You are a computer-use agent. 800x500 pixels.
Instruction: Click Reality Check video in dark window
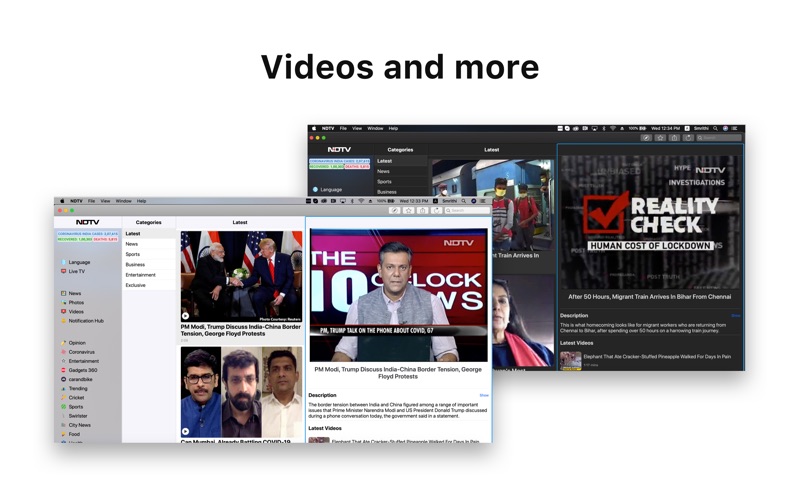[650, 222]
